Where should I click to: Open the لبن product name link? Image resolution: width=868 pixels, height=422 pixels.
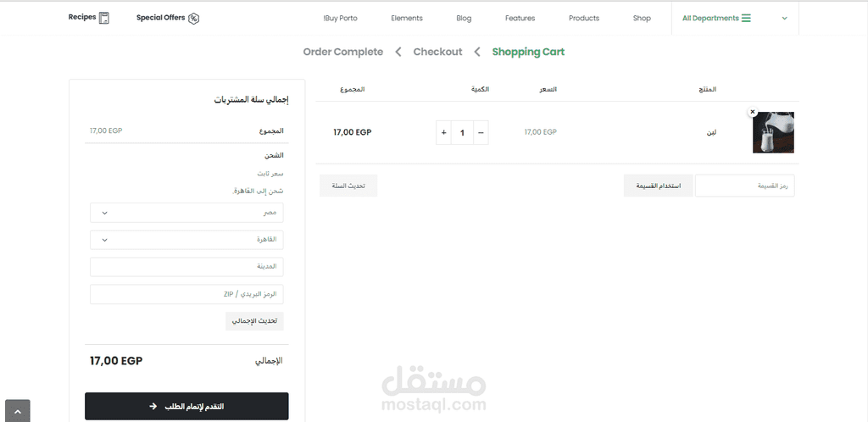[x=712, y=133]
